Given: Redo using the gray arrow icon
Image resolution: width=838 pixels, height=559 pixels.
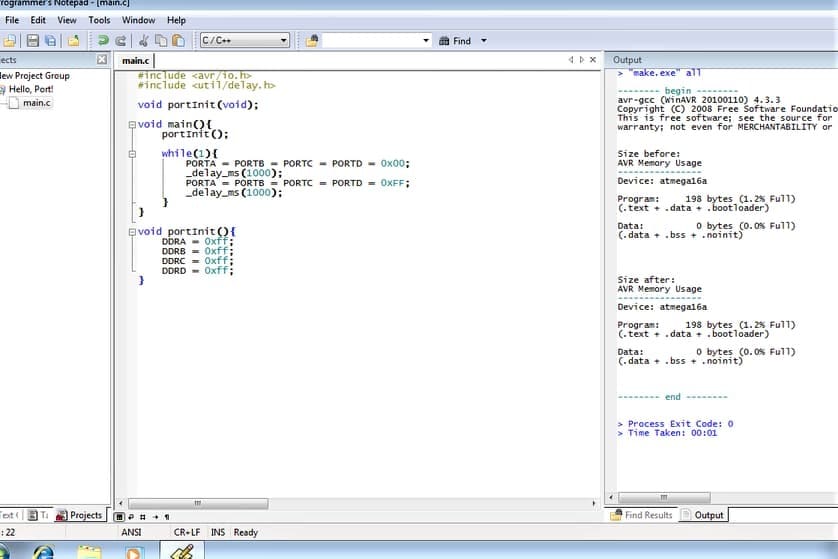Looking at the screenshot, I should click(121, 41).
